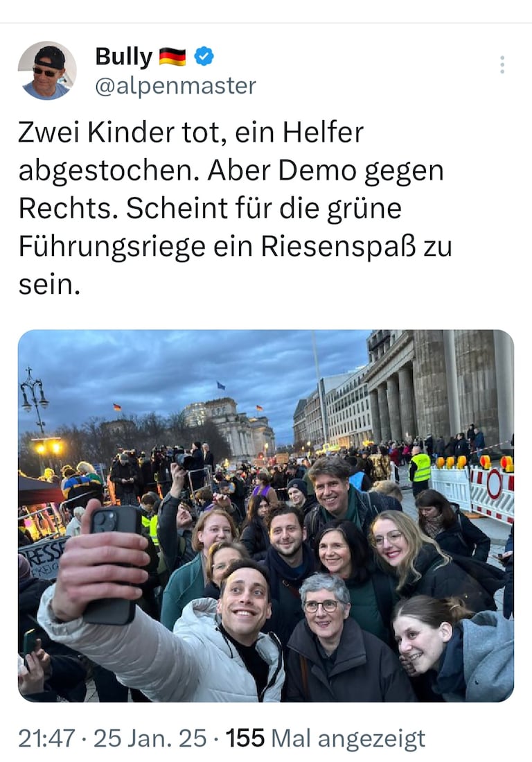Open the @alpenmaster handle link
The height and width of the screenshot is (762, 532).
point(175,87)
